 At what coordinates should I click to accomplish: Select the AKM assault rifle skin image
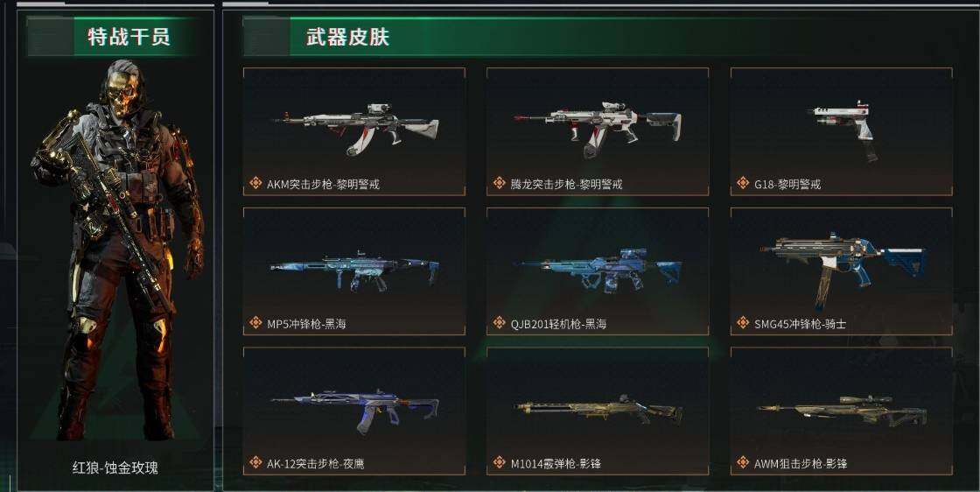356,128
